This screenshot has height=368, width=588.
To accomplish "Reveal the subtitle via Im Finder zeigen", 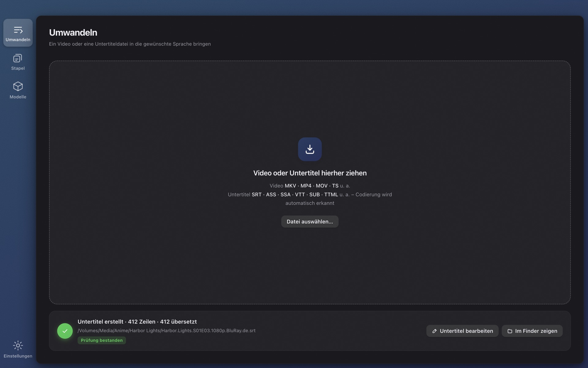I will 532,331.
